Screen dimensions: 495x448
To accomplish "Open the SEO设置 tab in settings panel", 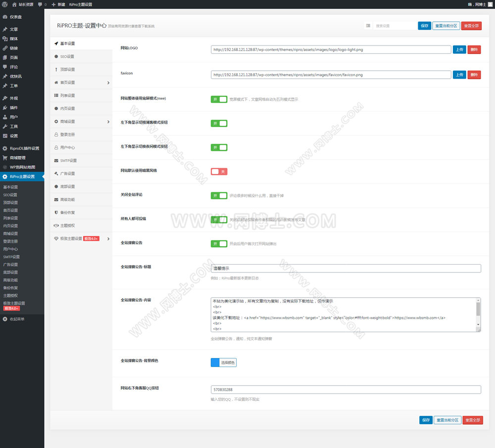I will 81,56.
